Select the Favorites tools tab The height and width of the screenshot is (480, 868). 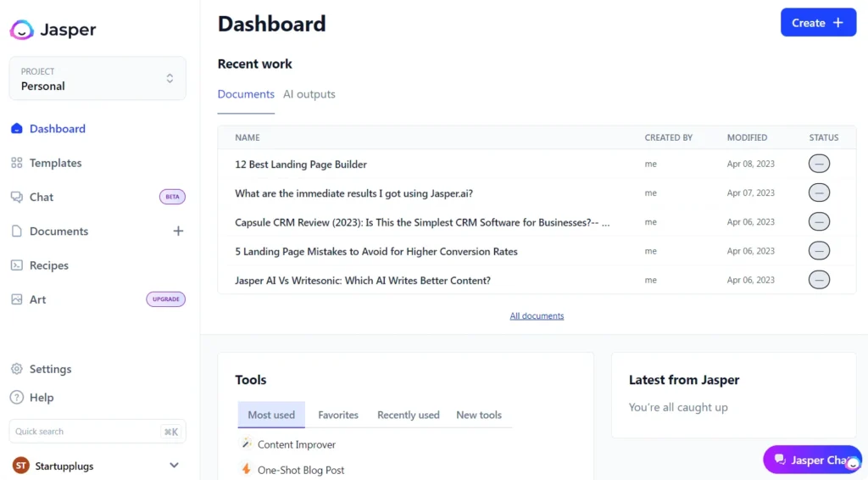click(x=338, y=415)
